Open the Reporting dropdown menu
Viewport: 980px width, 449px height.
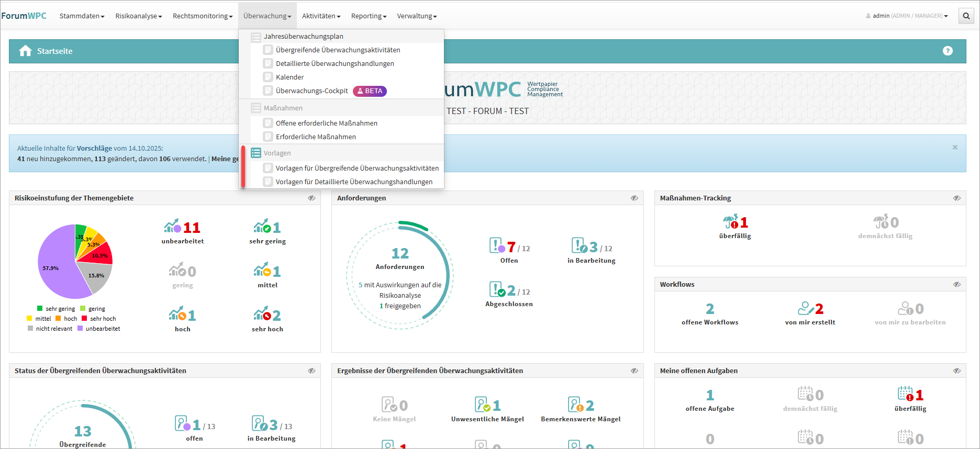[x=369, y=16]
